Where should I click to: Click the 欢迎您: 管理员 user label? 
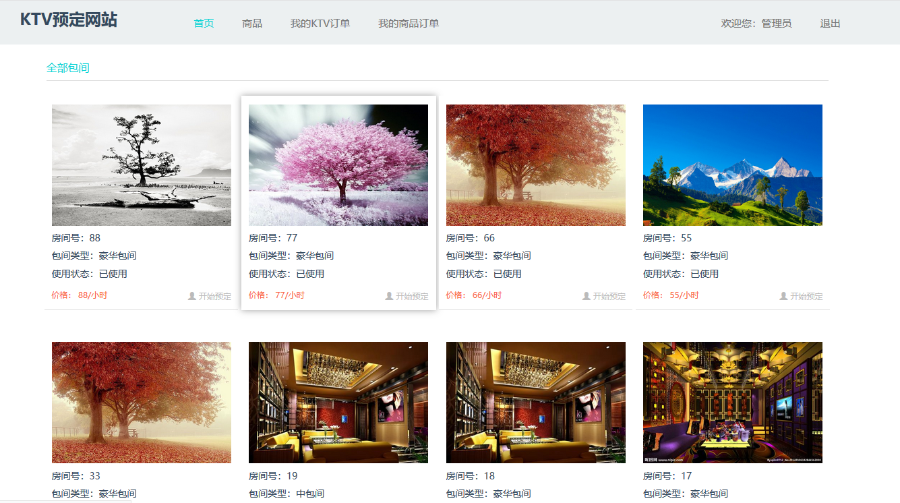pos(756,24)
